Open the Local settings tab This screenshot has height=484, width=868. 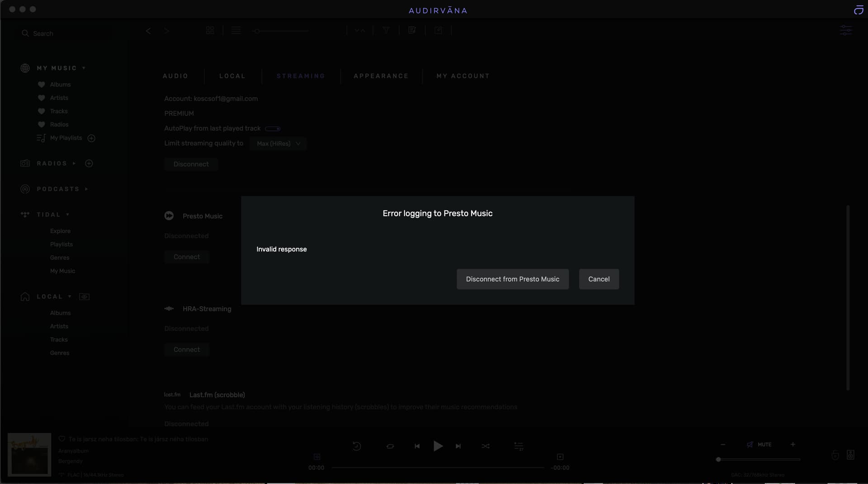[x=232, y=76]
